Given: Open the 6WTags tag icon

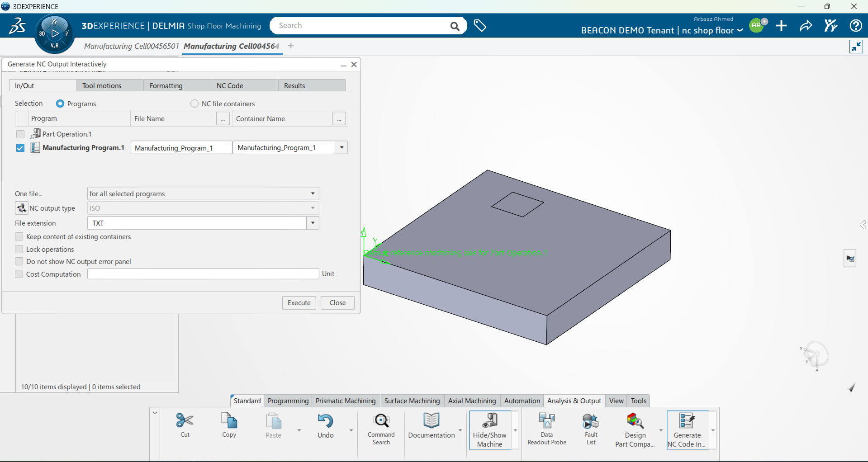Looking at the screenshot, I should [480, 26].
